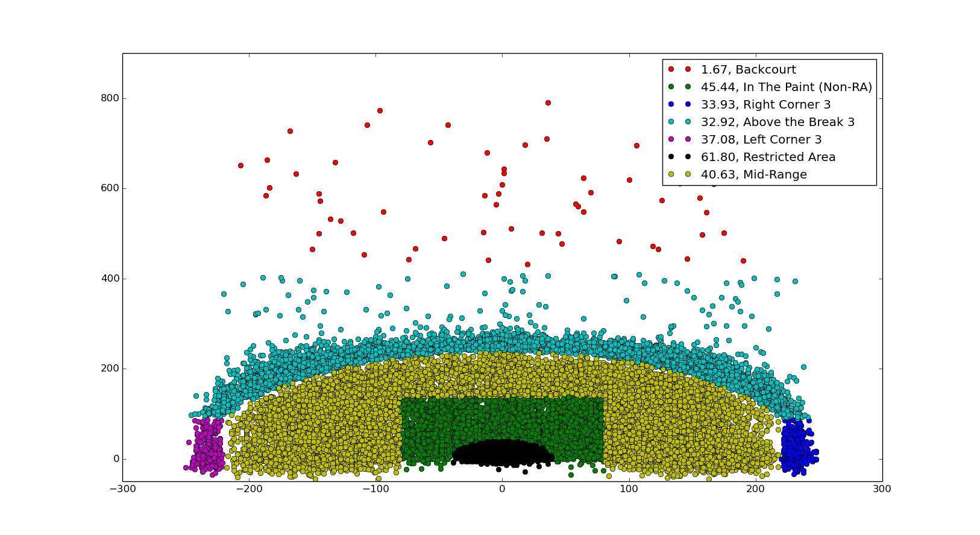The width and height of the screenshot is (980, 535).
Task: Click the red Backcourt legend marker
Action: pyautogui.click(x=679, y=69)
